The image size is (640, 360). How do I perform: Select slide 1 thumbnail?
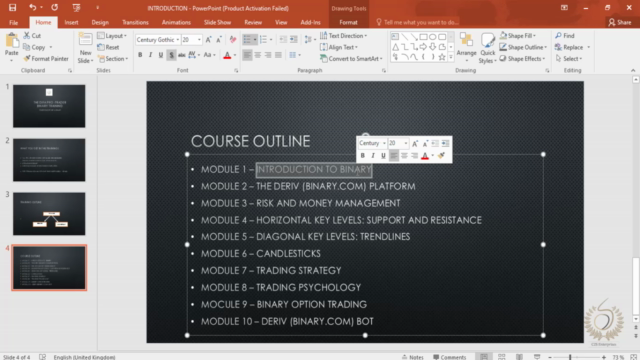(49, 106)
